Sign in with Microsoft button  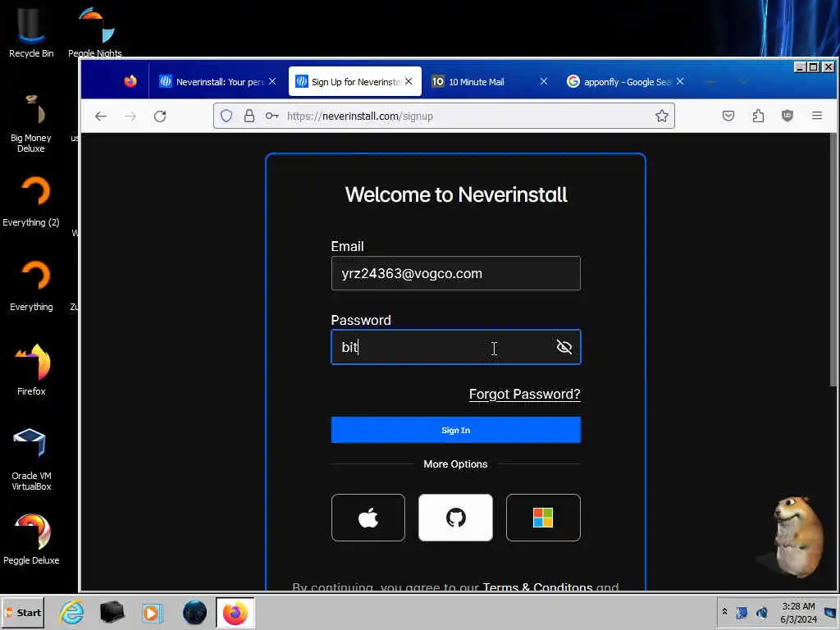[543, 518]
